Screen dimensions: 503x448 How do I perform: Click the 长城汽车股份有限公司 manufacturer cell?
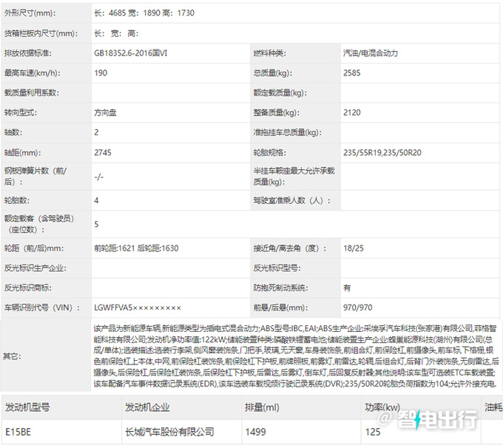pos(169,431)
